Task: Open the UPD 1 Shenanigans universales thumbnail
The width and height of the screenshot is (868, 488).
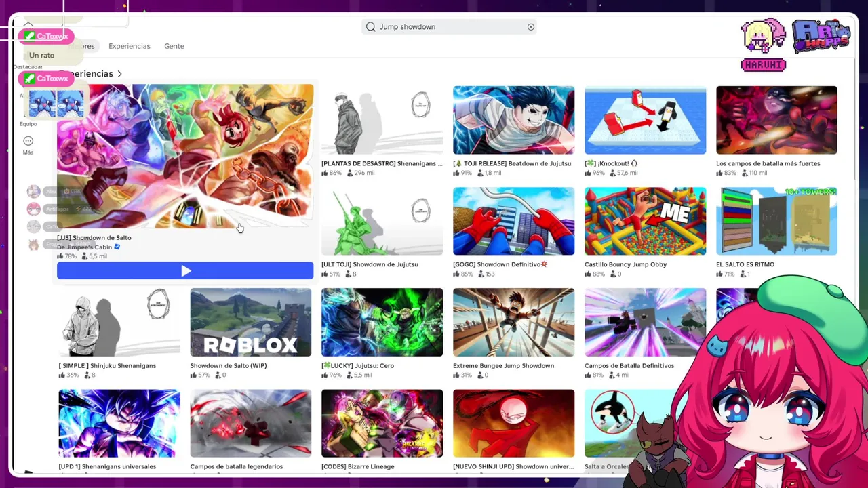Action: click(x=119, y=423)
